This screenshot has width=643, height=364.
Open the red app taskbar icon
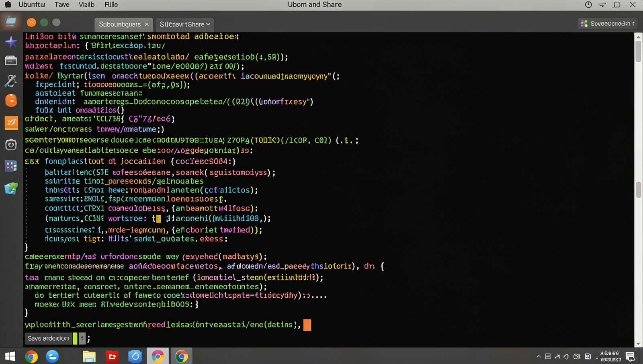coord(112,356)
